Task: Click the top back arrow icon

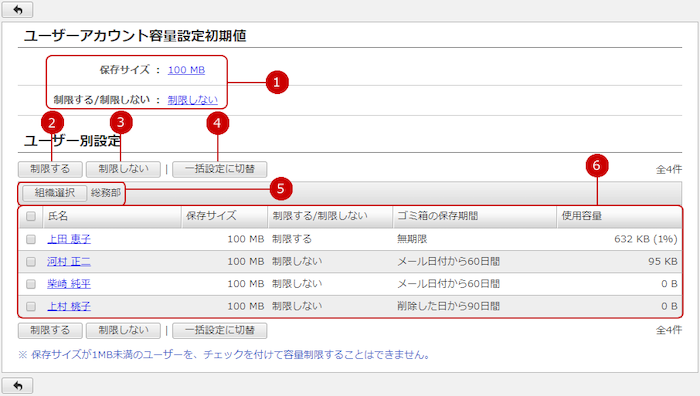Action: click(17, 9)
